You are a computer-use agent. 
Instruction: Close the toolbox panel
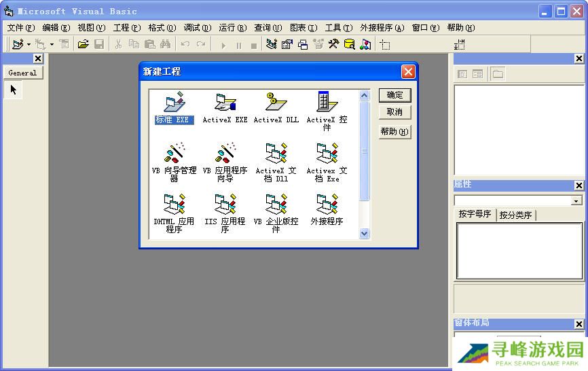click(x=38, y=58)
